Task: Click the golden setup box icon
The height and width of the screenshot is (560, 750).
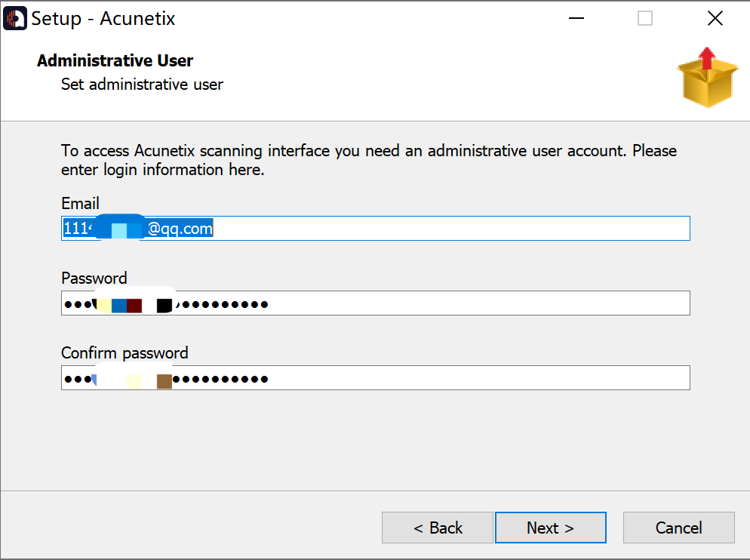Action: click(707, 78)
